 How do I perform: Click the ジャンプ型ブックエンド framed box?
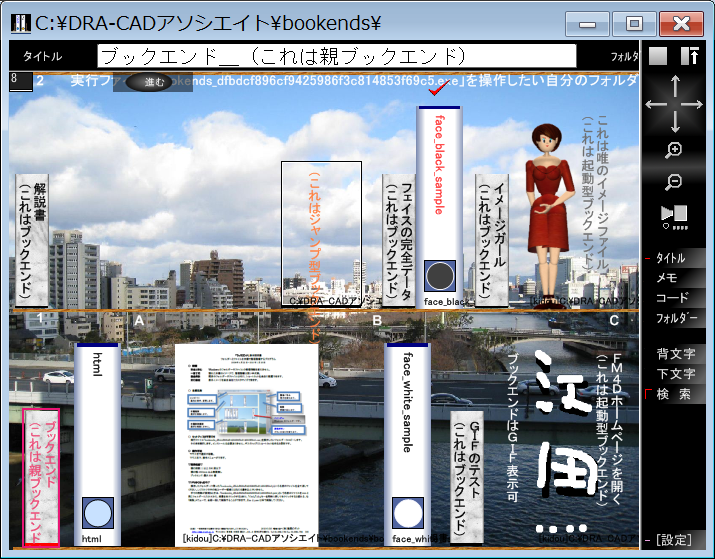[x=321, y=234]
